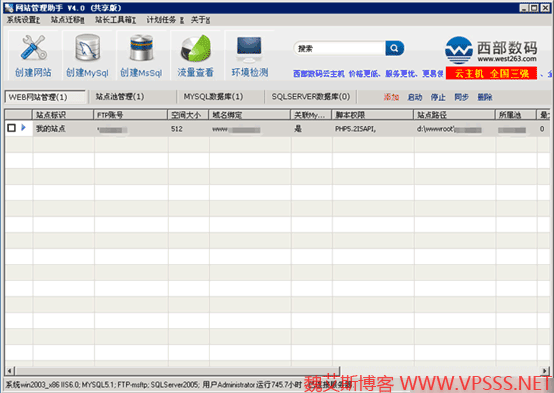Click the 停止 link

438,97
